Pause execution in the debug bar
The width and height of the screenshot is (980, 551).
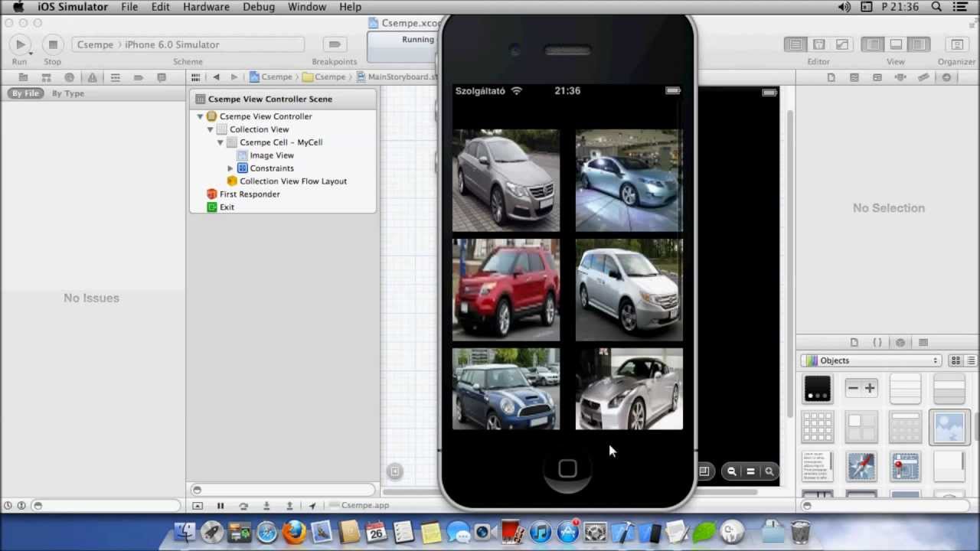pos(220,506)
